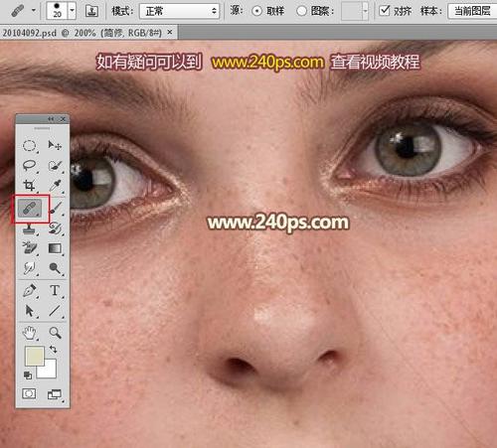The height and width of the screenshot is (448, 497).
Task: Choose the 图案 source radio button
Action: coord(301,11)
